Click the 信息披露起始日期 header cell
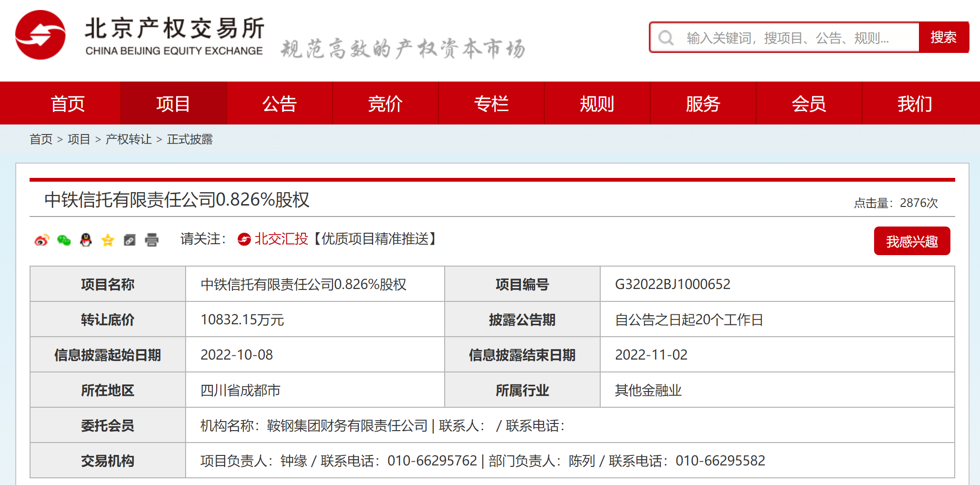Viewport: 980px width, 485px height. 108,355
